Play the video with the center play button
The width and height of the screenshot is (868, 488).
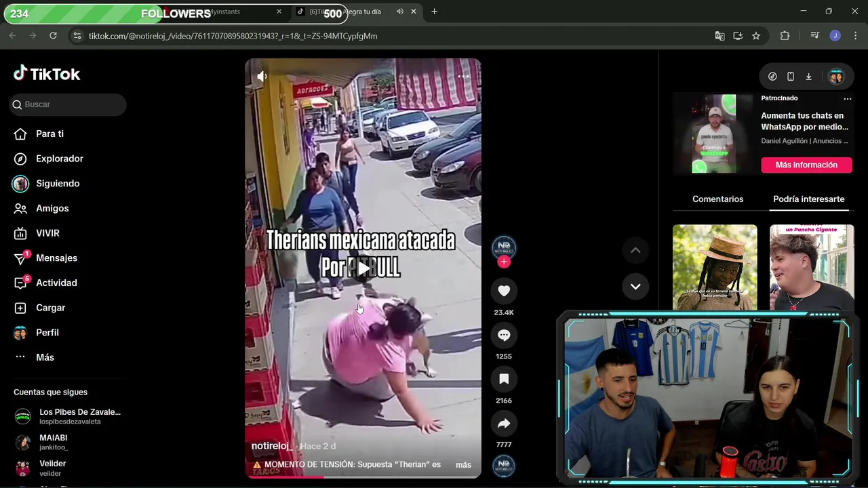[363, 268]
